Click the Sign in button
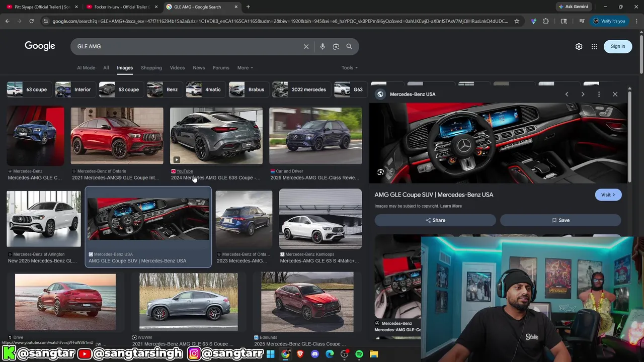This screenshot has width=644, height=362. [618, 46]
